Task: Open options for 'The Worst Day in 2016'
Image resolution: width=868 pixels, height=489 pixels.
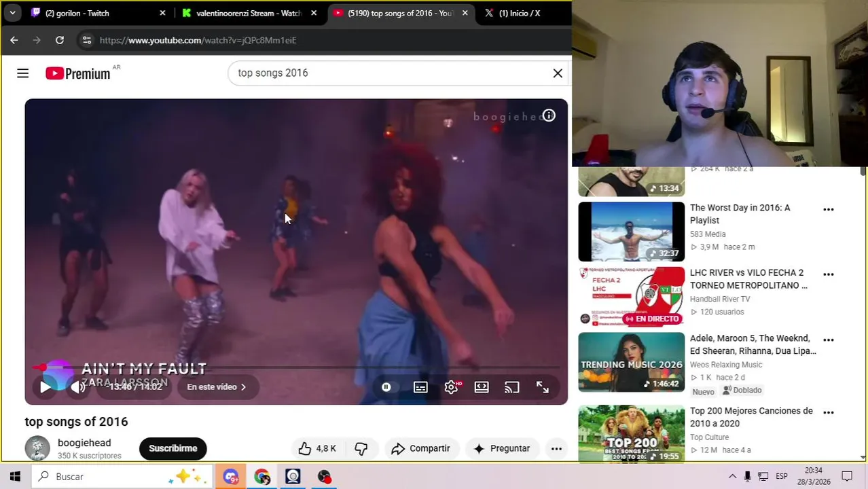Action: 829,209
